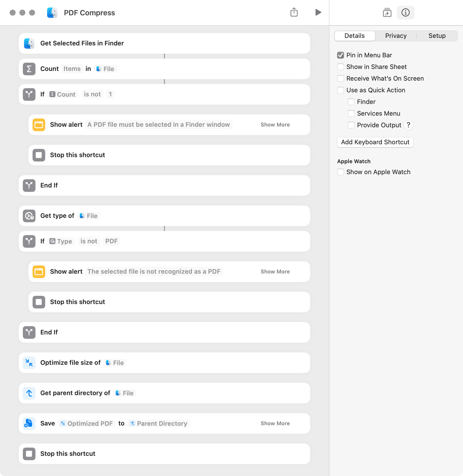Open the action library icon
This screenshot has height=476, width=463.
click(x=387, y=12)
